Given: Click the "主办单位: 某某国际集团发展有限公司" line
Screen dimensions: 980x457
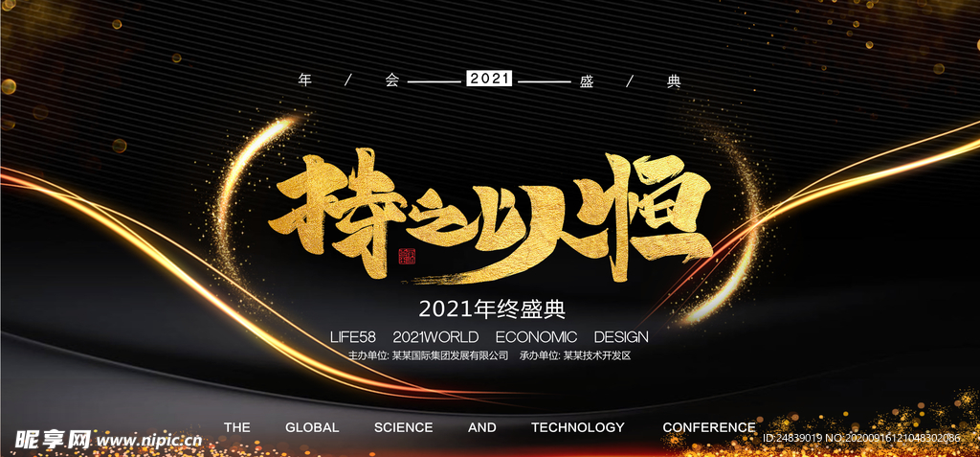Looking at the screenshot, I should [429, 355].
